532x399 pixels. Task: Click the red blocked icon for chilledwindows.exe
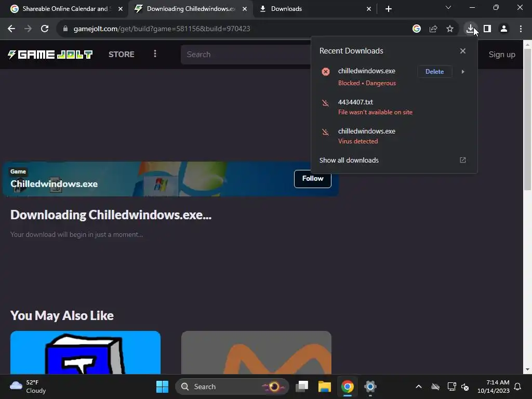[326, 72]
